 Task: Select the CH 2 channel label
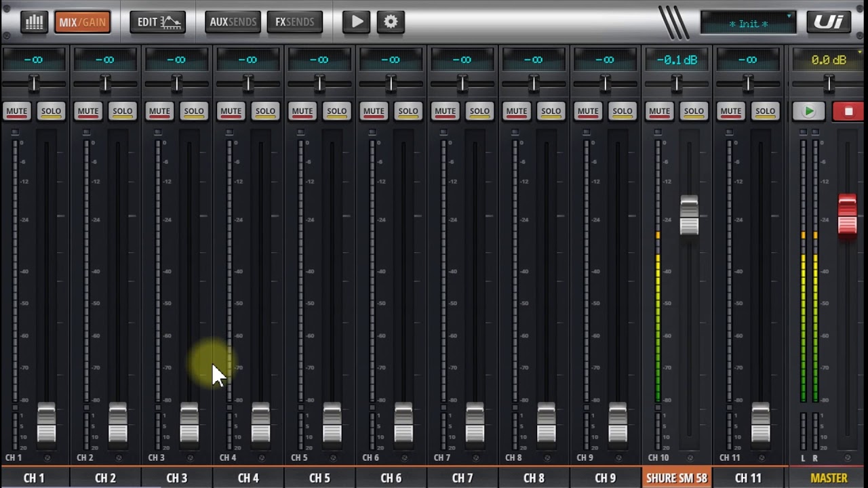pyautogui.click(x=105, y=478)
